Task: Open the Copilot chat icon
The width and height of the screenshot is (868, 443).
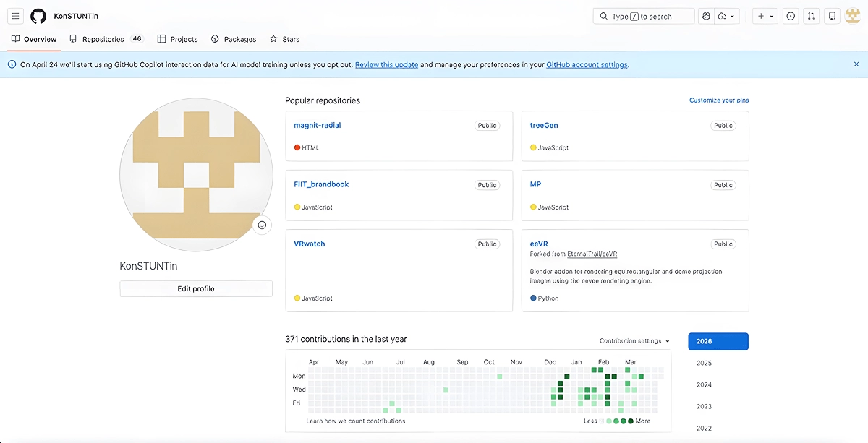Action: [707, 16]
